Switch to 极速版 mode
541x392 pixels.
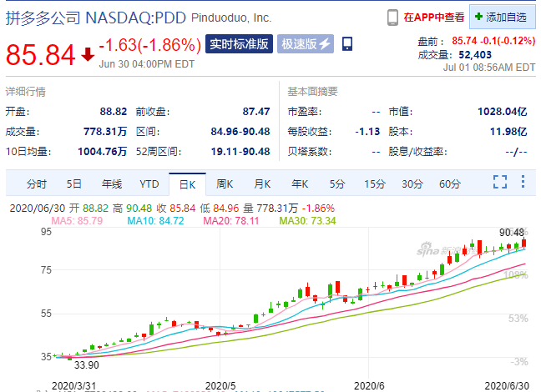(x=306, y=43)
